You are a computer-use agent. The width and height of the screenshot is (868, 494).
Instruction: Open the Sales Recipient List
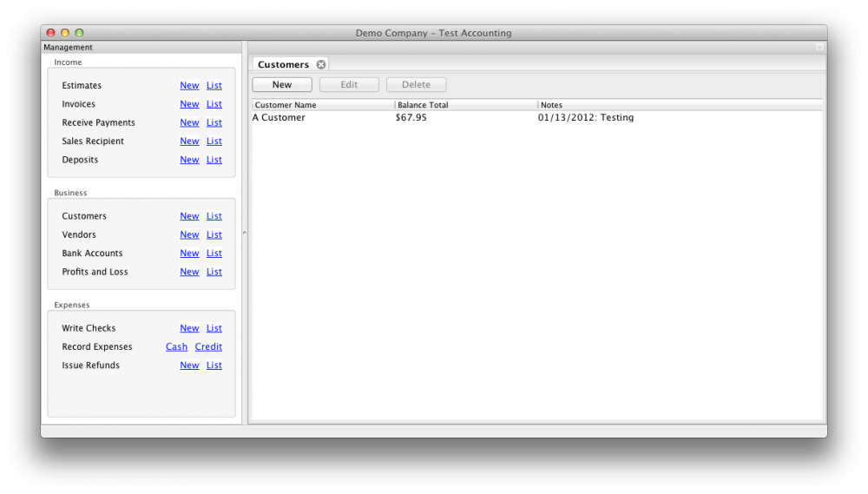point(214,142)
